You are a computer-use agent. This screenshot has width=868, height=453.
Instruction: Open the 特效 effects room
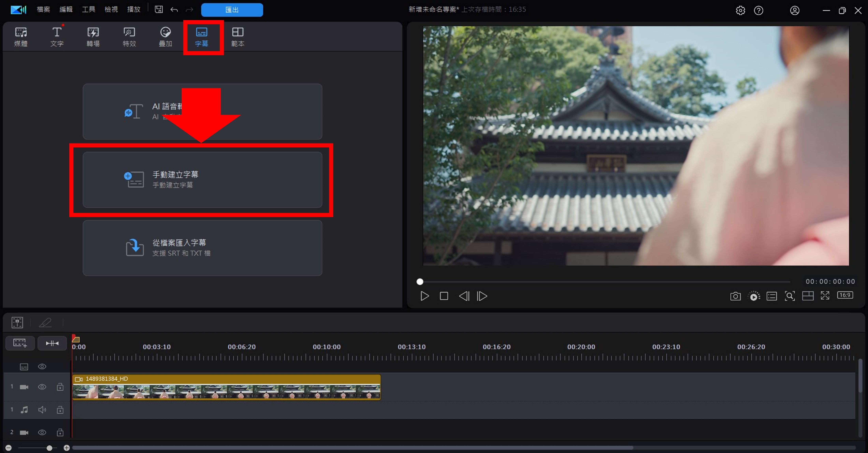click(129, 37)
